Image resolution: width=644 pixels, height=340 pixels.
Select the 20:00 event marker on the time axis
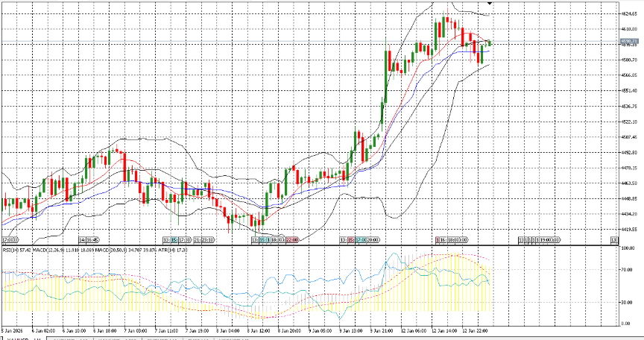click(x=372, y=240)
